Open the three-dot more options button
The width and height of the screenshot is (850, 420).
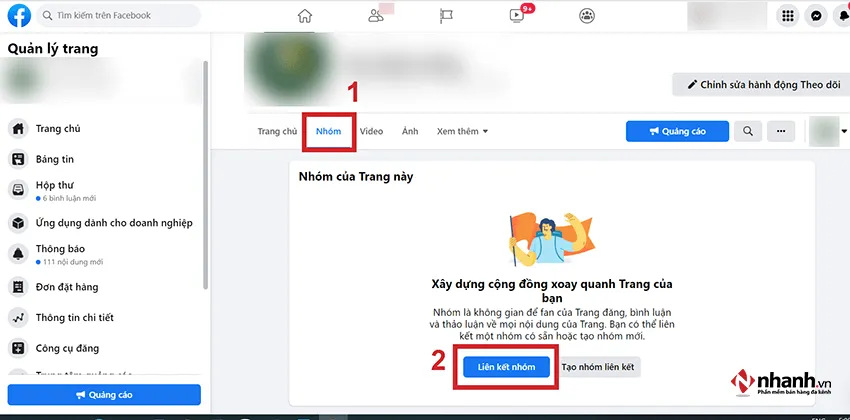781,131
